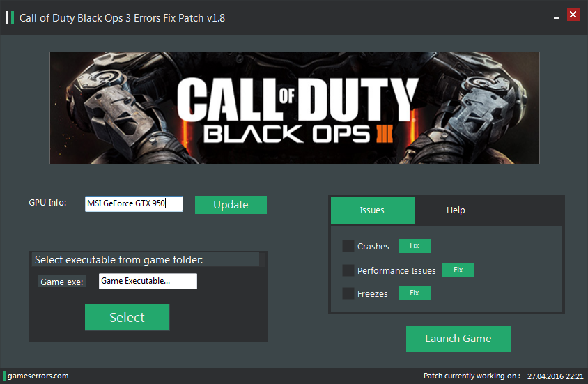The width and height of the screenshot is (588, 384).
Task: Open the gameserrors.com link
Action: (38, 376)
